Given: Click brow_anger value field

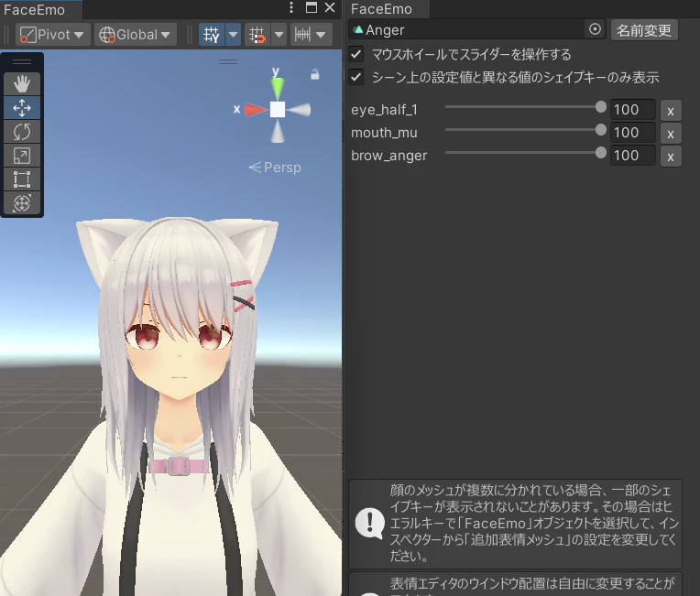Looking at the screenshot, I should click(632, 156).
